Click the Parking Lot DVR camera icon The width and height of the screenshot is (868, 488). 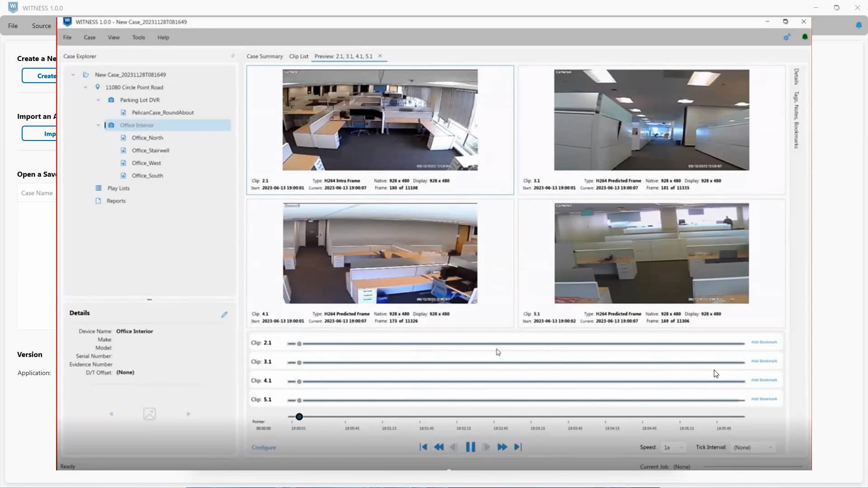point(111,100)
